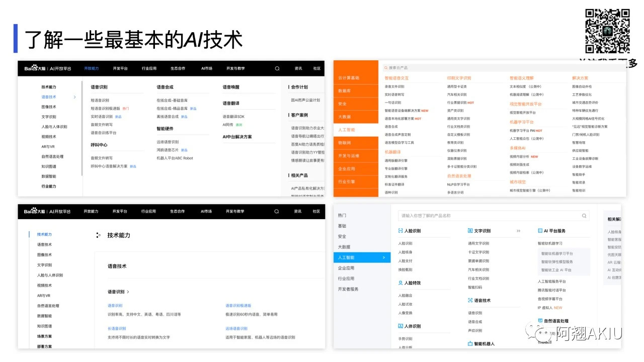The height and width of the screenshot is (362, 644).
Task: Open 长语音识别 link on the 技术能力 page
Action: coord(116,328)
